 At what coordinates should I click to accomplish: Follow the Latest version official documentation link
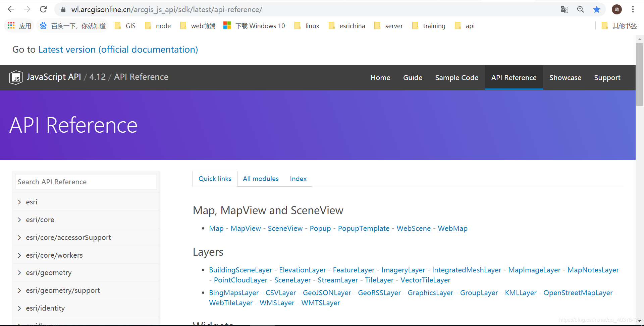coord(118,50)
